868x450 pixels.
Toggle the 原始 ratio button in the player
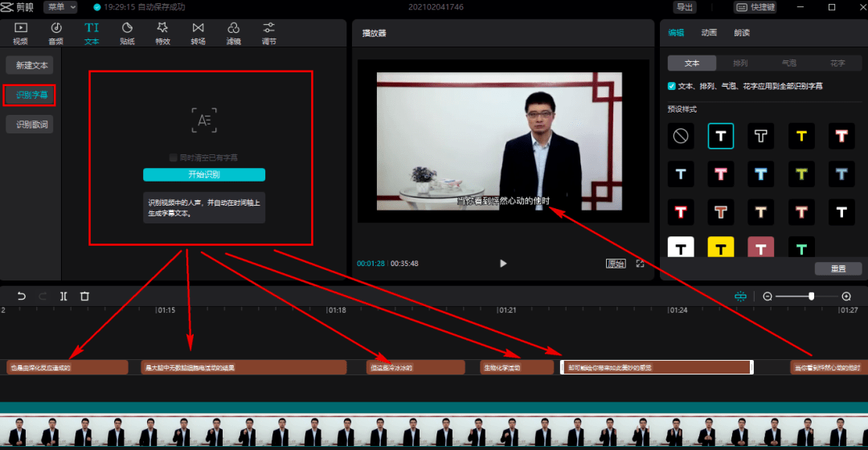coord(616,264)
